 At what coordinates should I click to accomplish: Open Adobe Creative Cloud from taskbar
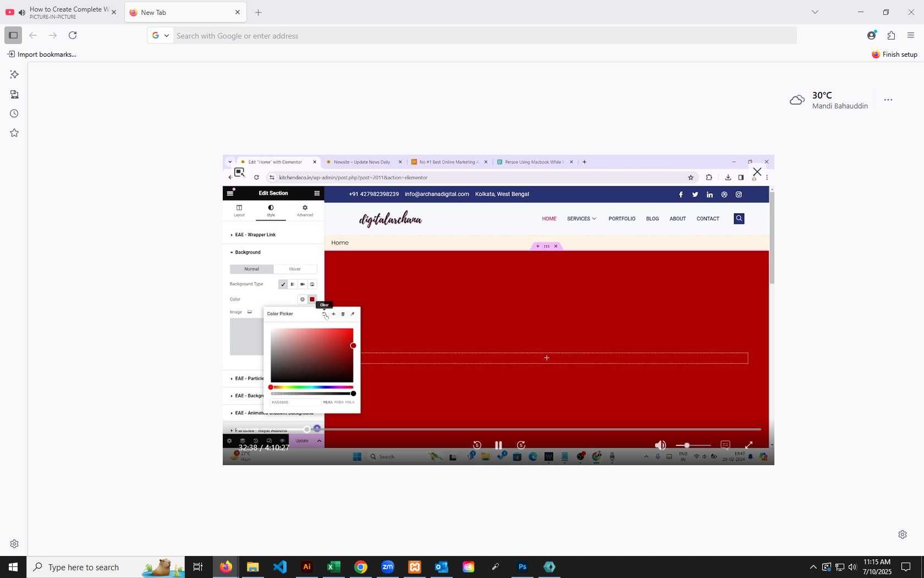point(468,567)
